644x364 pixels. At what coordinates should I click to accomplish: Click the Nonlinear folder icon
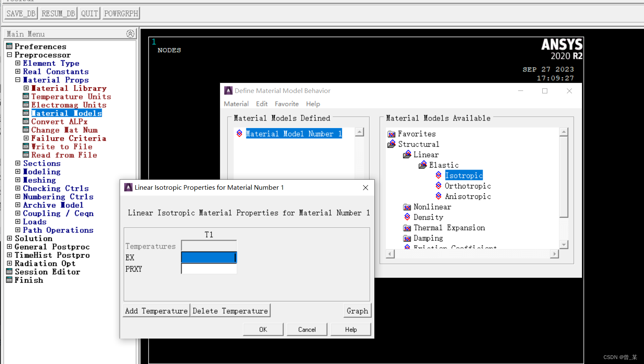click(407, 207)
